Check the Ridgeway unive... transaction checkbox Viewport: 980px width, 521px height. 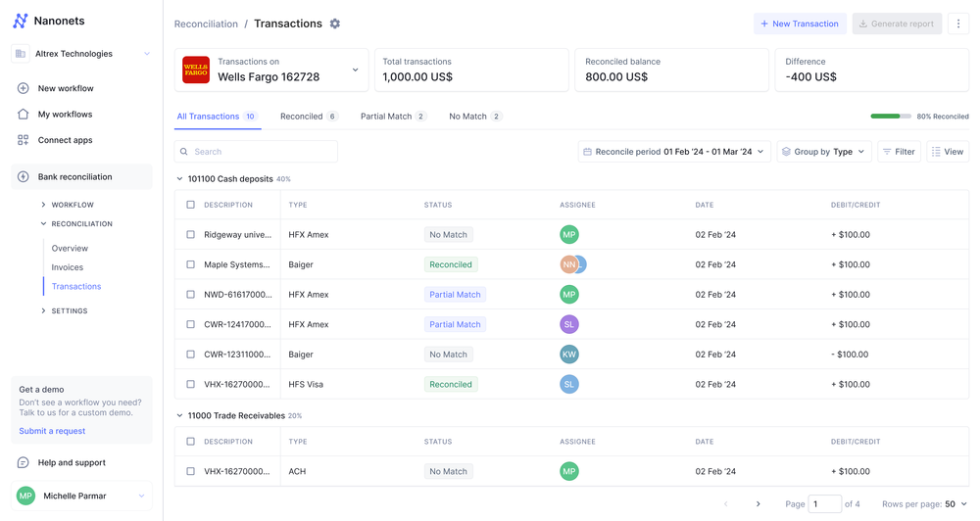click(x=191, y=235)
